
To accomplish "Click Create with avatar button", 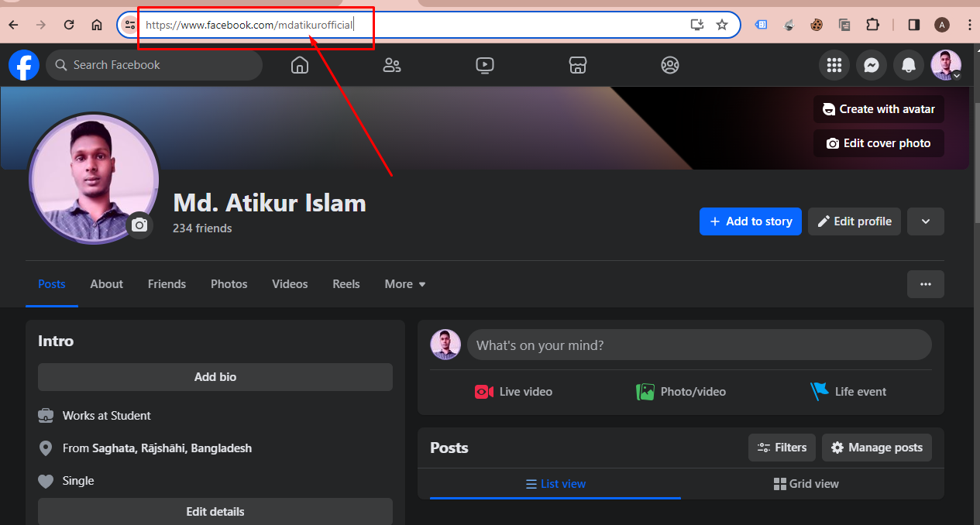I will click(x=879, y=109).
